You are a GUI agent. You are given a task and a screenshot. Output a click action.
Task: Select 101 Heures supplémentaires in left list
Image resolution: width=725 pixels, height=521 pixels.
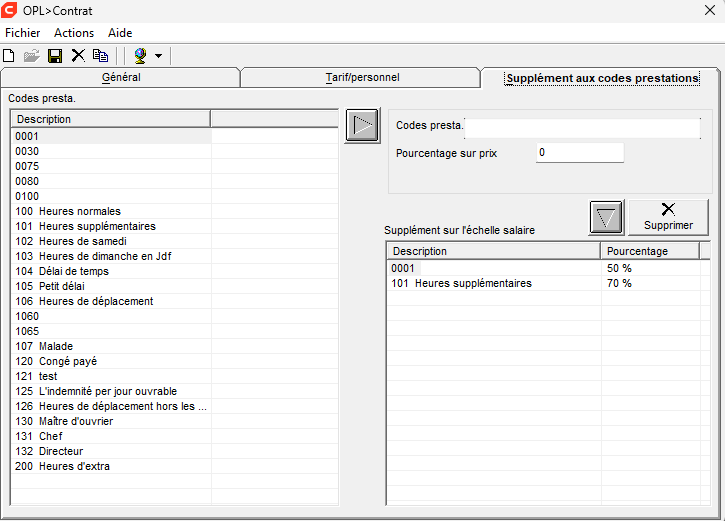(x=175, y=226)
